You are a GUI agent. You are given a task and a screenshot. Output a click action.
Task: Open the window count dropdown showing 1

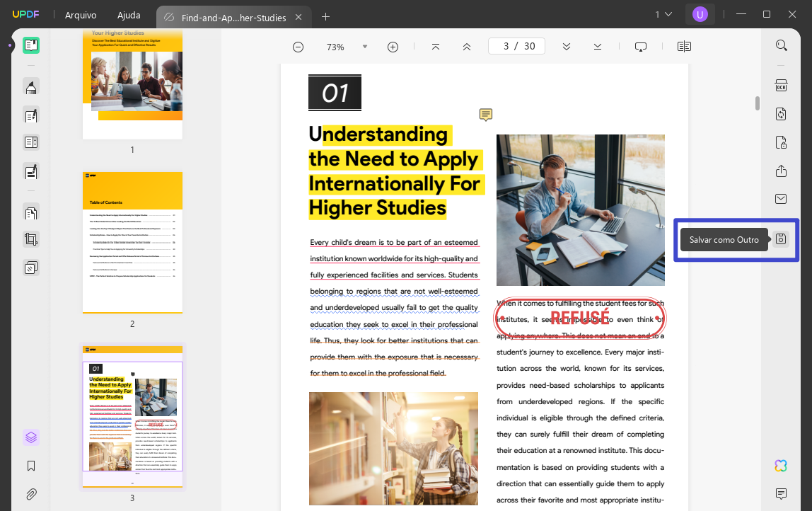pyautogui.click(x=663, y=15)
